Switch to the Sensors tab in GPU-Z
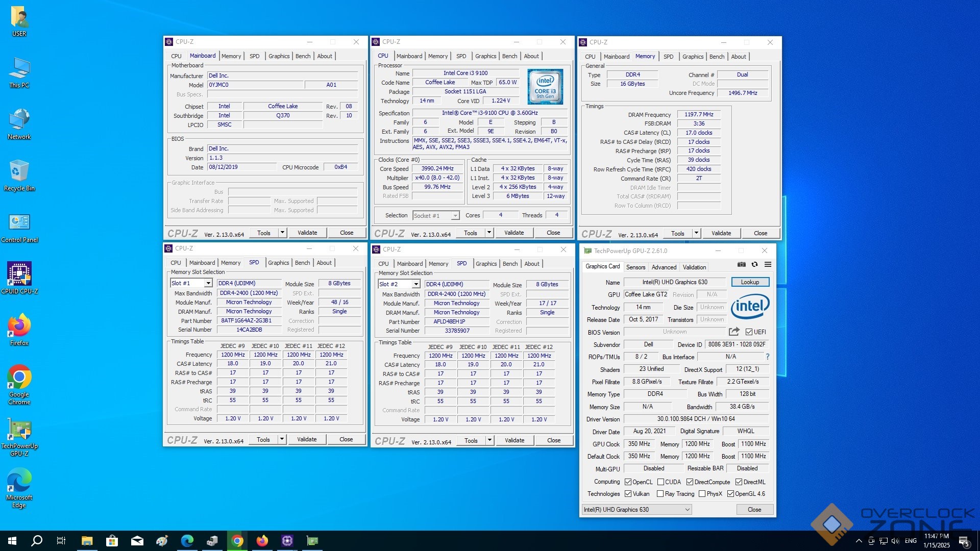 coord(635,267)
